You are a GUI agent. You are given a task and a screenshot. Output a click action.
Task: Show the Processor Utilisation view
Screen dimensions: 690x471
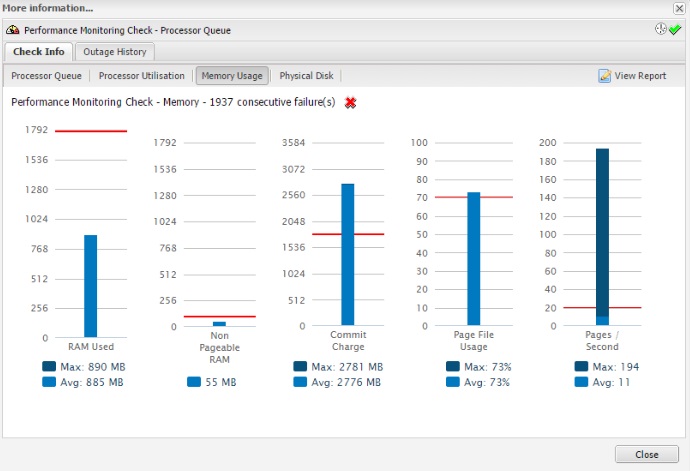coord(141,76)
